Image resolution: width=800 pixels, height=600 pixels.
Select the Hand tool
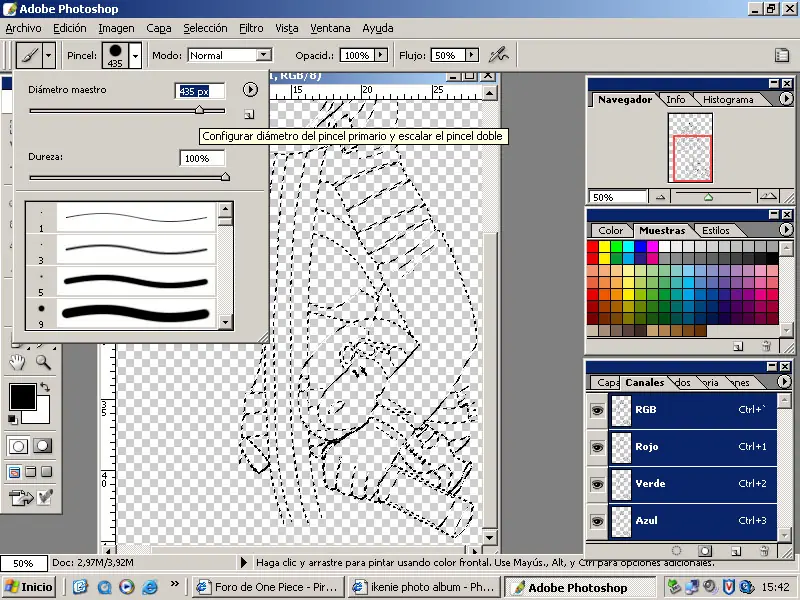(17, 362)
